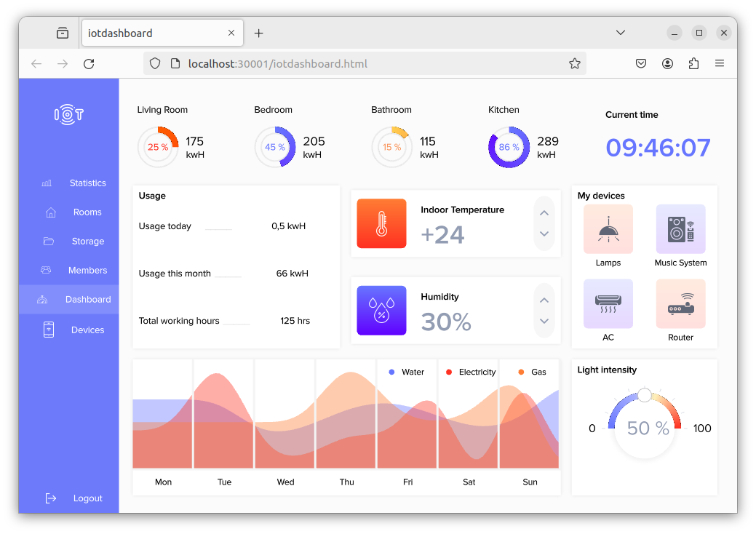Open the AC device tile
The width and height of the screenshot is (756, 534).
pos(608,304)
